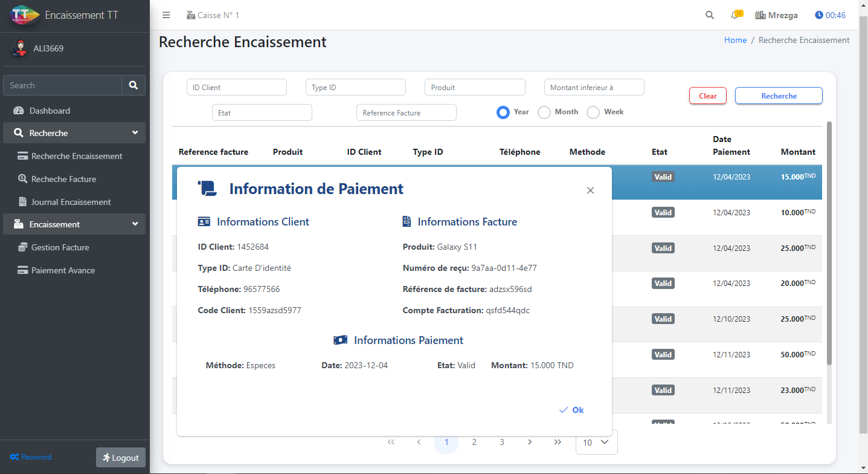Click the Recheche Facture icon
Screen dimensions: 868x474
click(x=23, y=179)
